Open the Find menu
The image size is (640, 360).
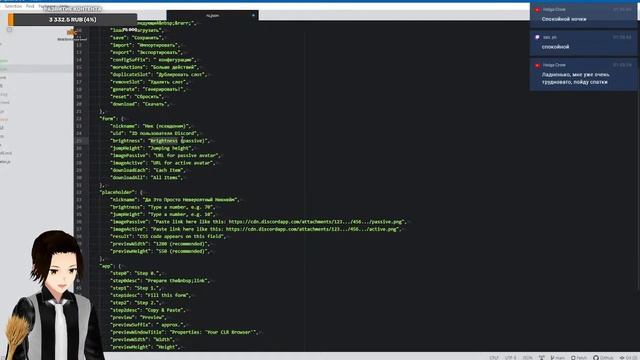(x=30, y=7)
